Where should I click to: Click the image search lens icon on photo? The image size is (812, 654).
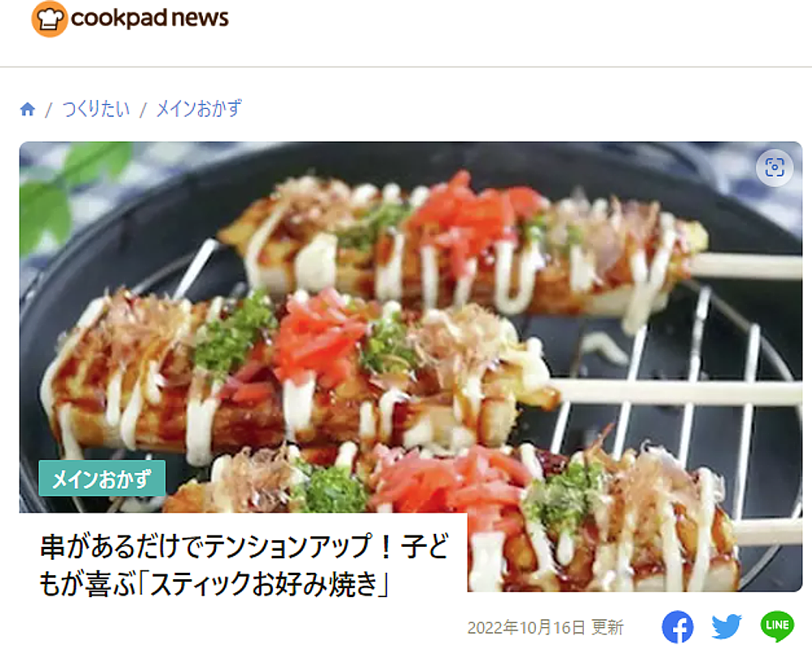point(774,167)
